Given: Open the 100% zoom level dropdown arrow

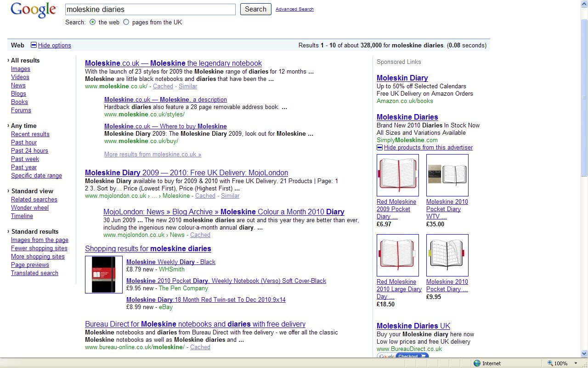Looking at the screenshot, I should coord(576,363).
